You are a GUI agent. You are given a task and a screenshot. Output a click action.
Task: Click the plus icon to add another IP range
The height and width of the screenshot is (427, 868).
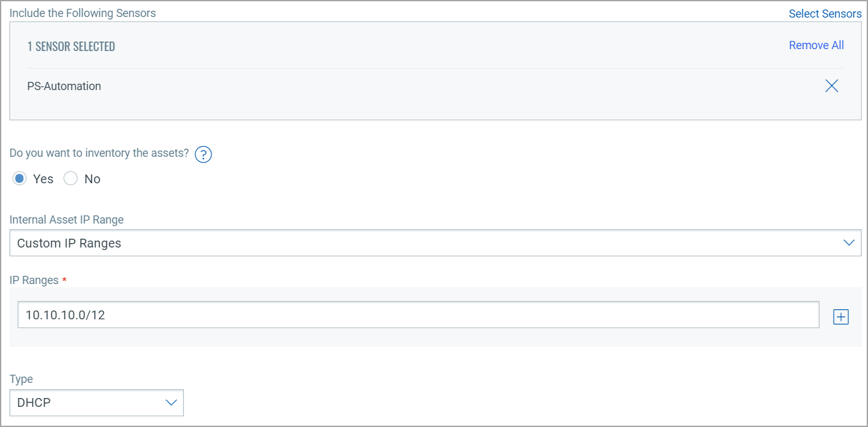(x=840, y=316)
